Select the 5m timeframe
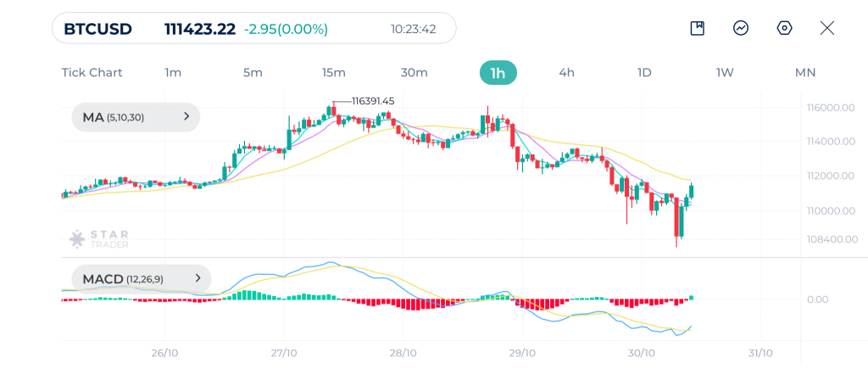Viewport: 868px width, 386px height. (253, 73)
